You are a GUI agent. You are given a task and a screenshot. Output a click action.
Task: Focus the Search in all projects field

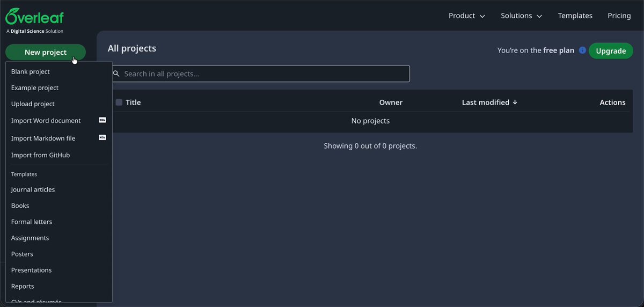pos(260,74)
